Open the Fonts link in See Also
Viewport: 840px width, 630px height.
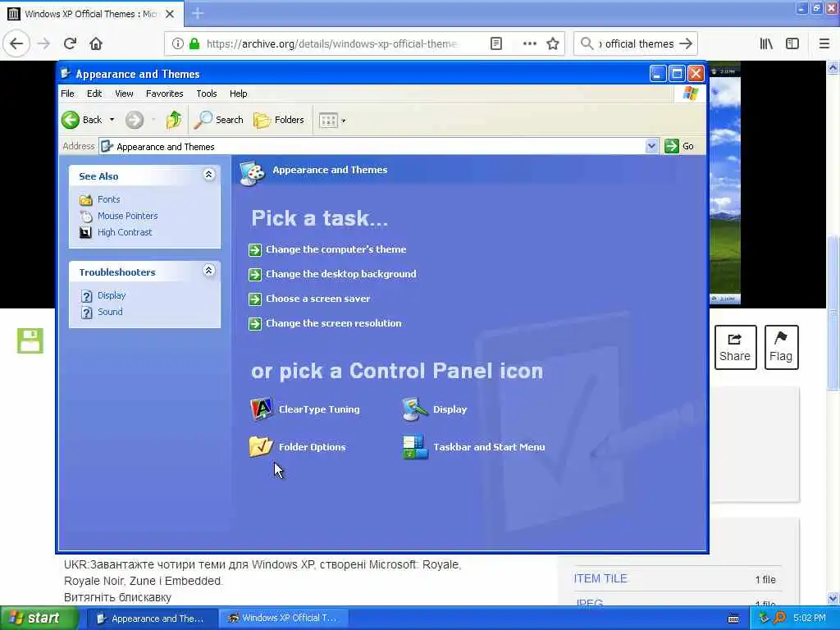(x=109, y=199)
